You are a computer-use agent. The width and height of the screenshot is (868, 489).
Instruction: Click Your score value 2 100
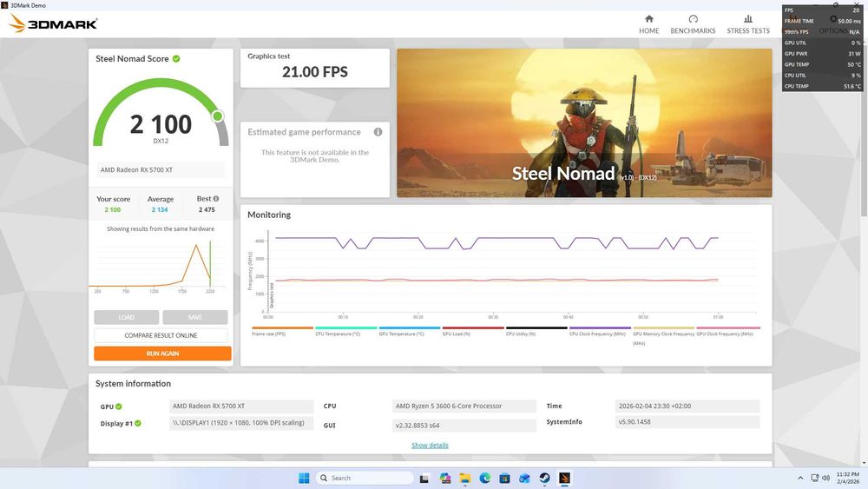tap(112, 210)
